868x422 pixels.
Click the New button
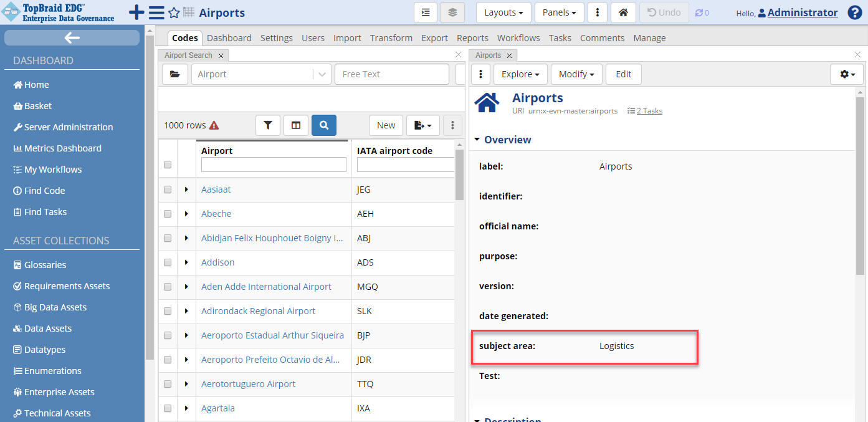[x=386, y=125]
